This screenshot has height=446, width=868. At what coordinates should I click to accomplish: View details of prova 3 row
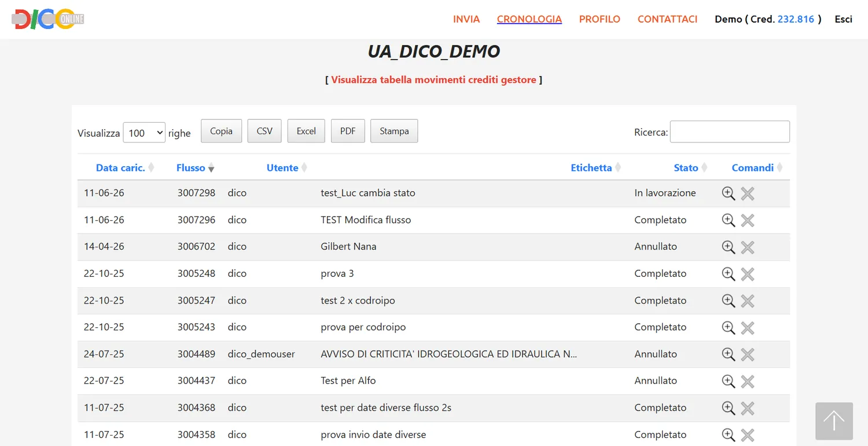click(729, 274)
